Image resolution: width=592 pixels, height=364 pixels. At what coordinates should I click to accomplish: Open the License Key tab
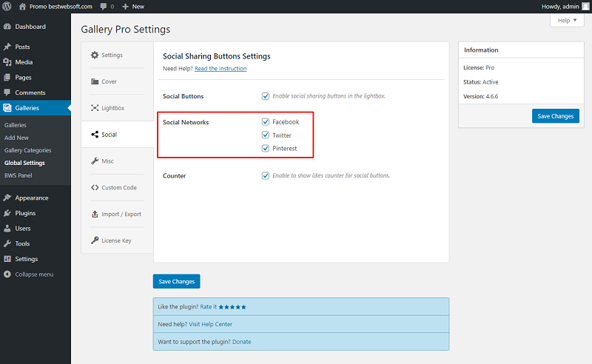(x=116, y=240)
